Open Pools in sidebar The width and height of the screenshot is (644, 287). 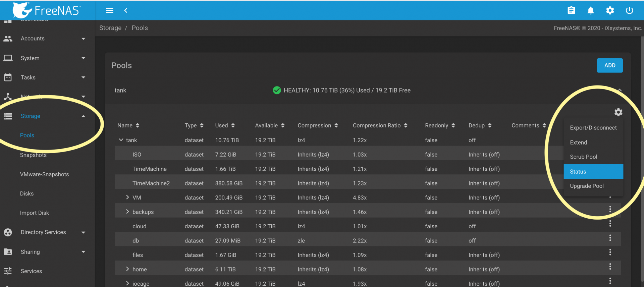click(x=27, y=135)
